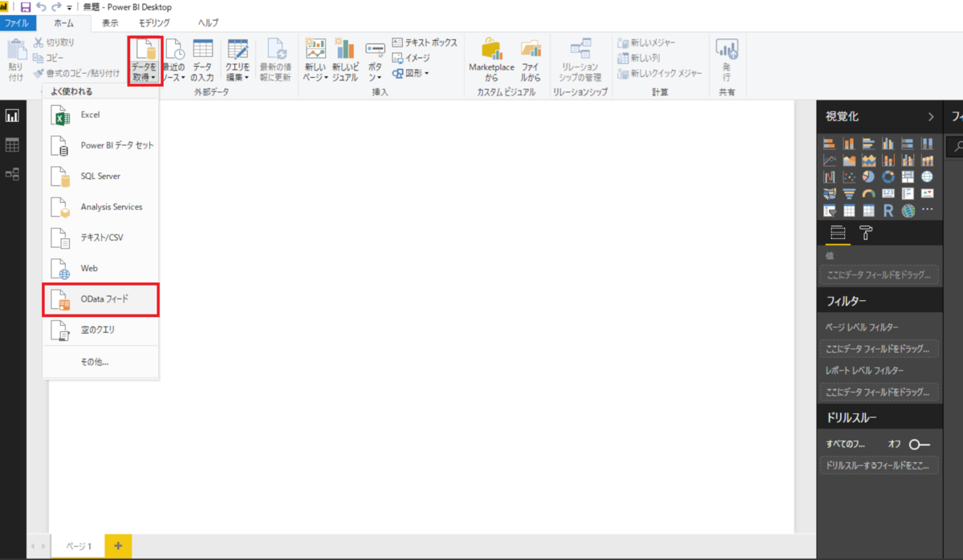Click the Save icon in the title bar
The width and height of the screenshot is (963, 560).
point(27,6)
